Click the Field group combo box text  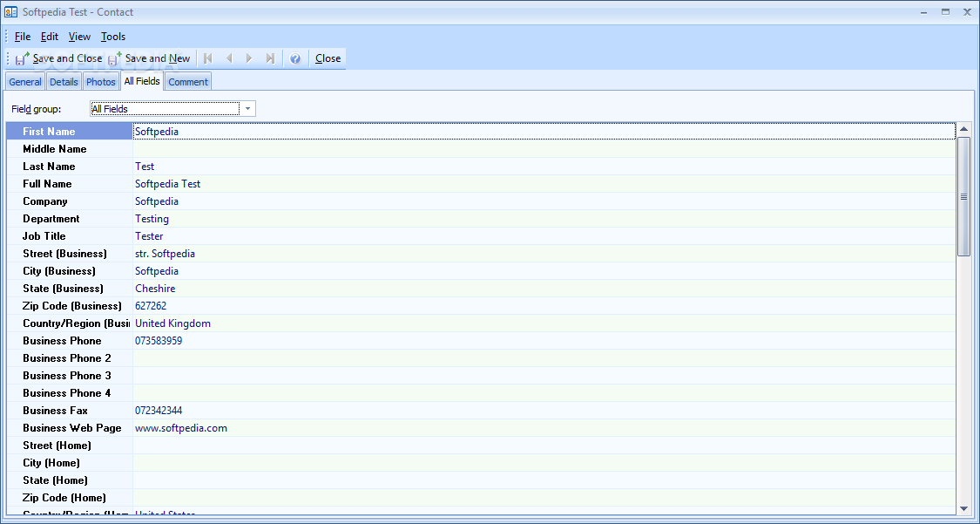(x=165, y=109)
